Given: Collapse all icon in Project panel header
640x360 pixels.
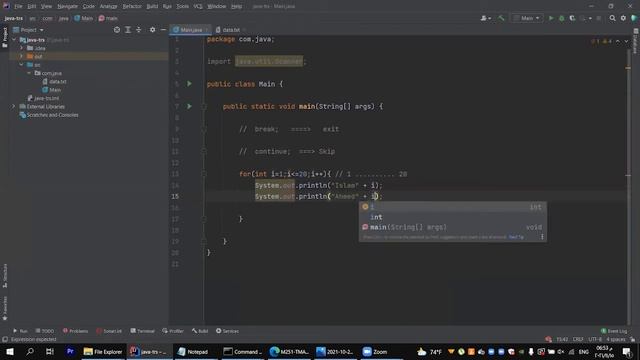Looking at the screenshot, I should point(139,30).
